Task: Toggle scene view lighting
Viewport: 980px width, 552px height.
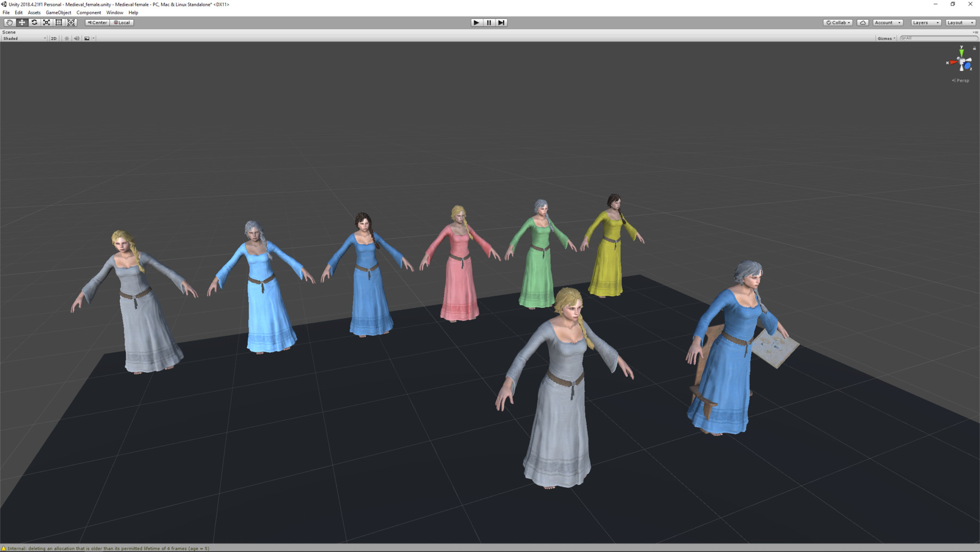Action: click(66, 38)
